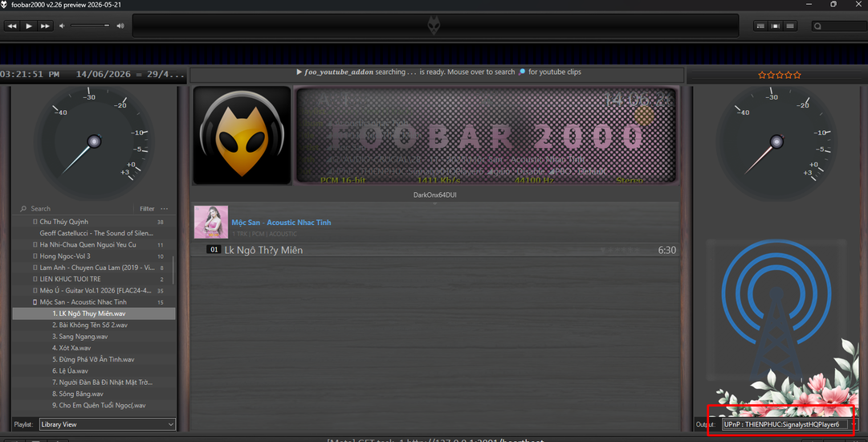This screenshot has width=868, height=442.
Task: Click the DarkOnx64DUI label
Action: tap(434, 195)
